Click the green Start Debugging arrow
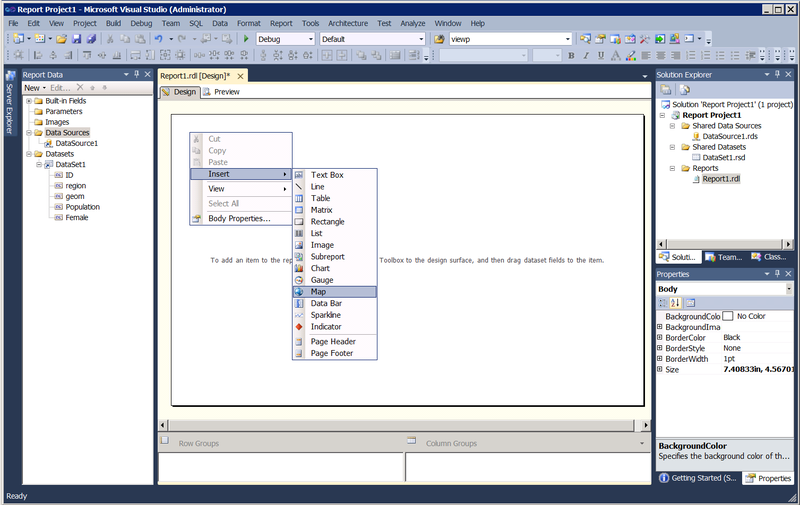Image resolution: width=800 pixels, height=505 pixels. [246, 39]
